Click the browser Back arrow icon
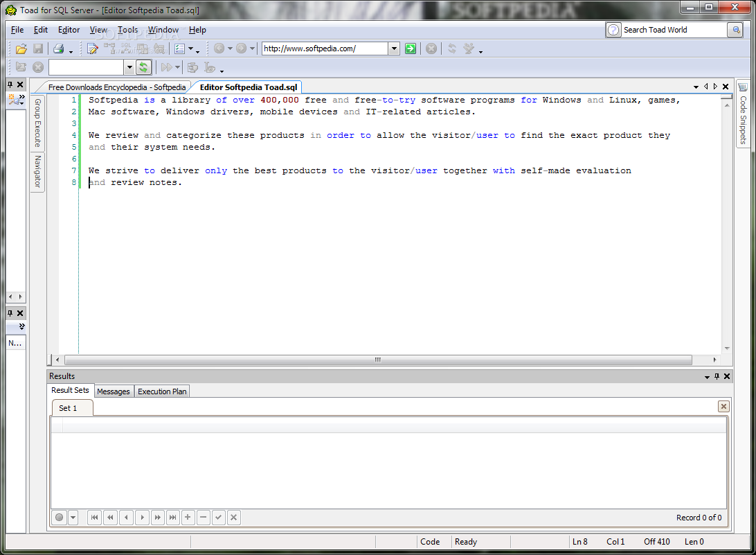 pyautogui.click(x=219, y=49)
